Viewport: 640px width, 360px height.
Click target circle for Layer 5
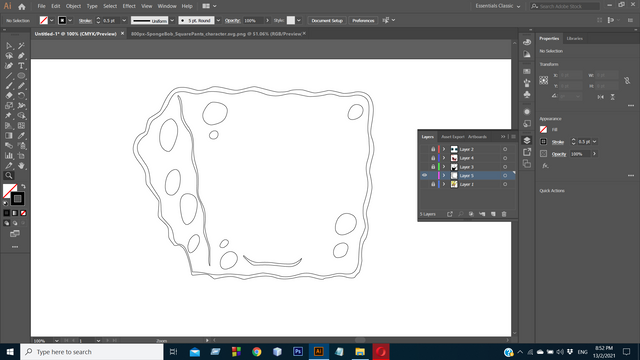click(505, 176)
